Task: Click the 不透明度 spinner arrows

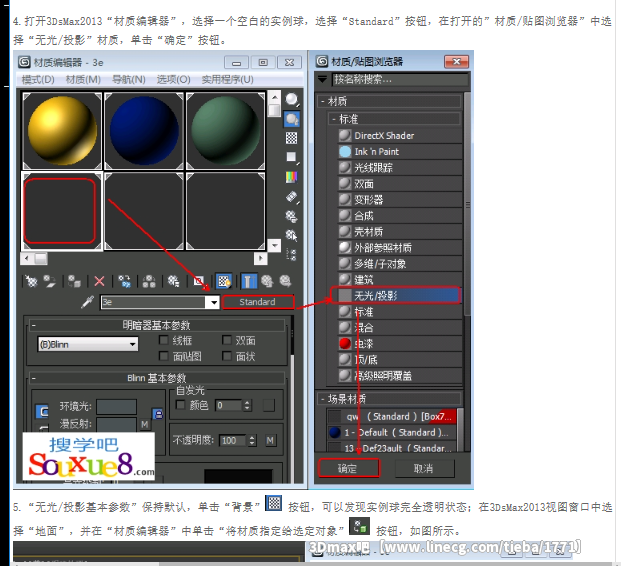Action: [252, 440]
